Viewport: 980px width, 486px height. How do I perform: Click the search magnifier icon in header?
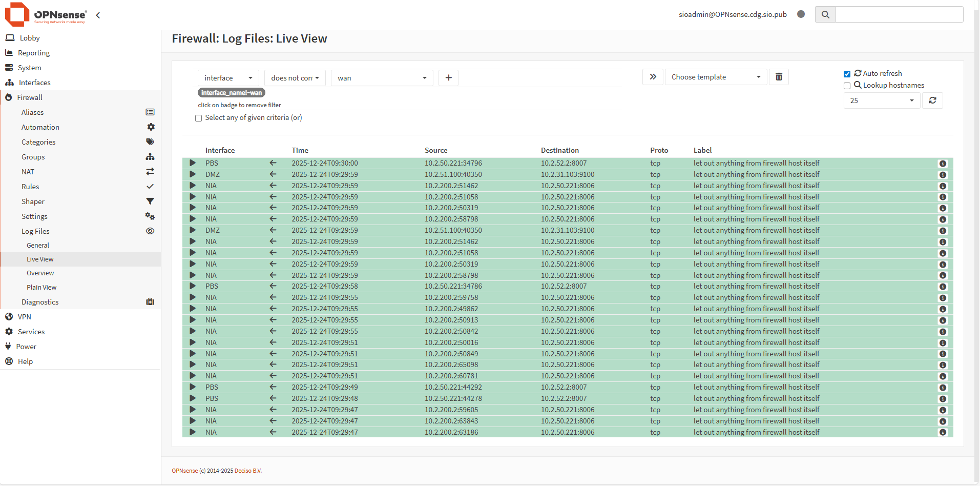pos(825,14)
